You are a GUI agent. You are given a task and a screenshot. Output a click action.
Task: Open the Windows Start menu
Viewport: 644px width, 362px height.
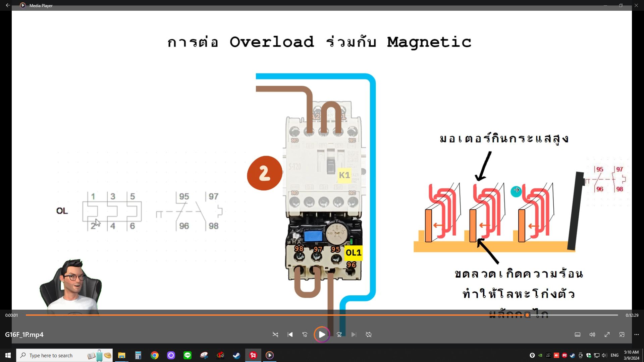[8, 355]
